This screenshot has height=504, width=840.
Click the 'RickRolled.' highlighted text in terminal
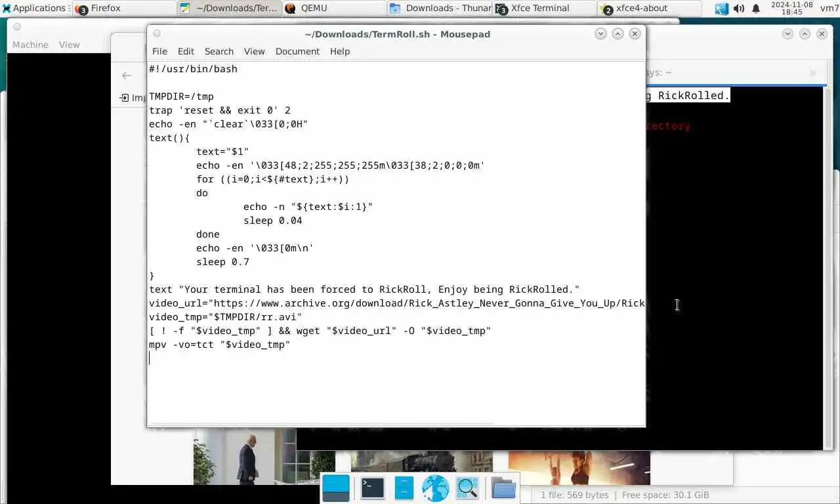click(x=693, y=96)
